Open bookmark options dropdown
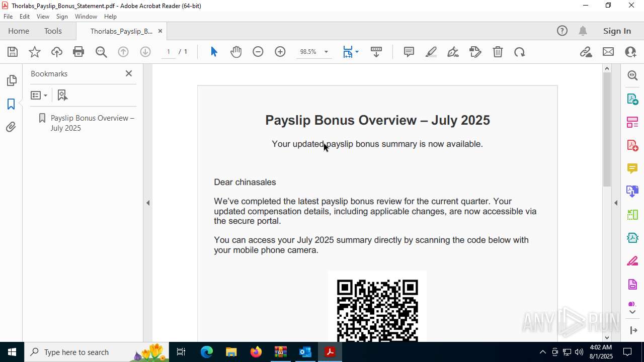 tap(39, 95)
